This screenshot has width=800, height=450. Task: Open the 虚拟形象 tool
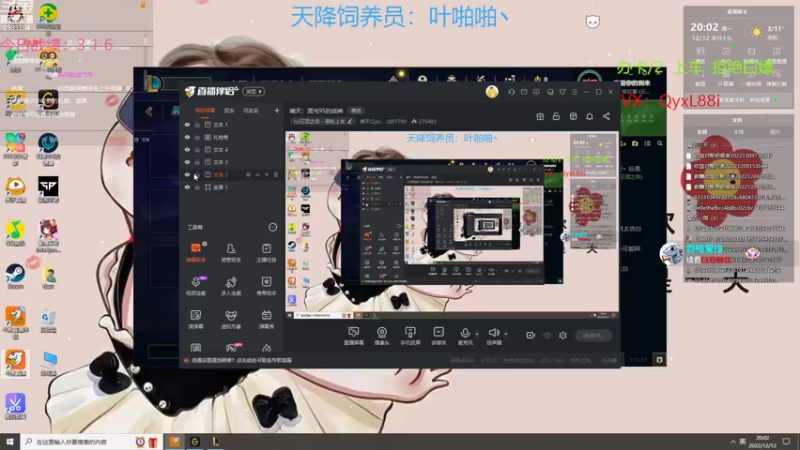(231, 319)
